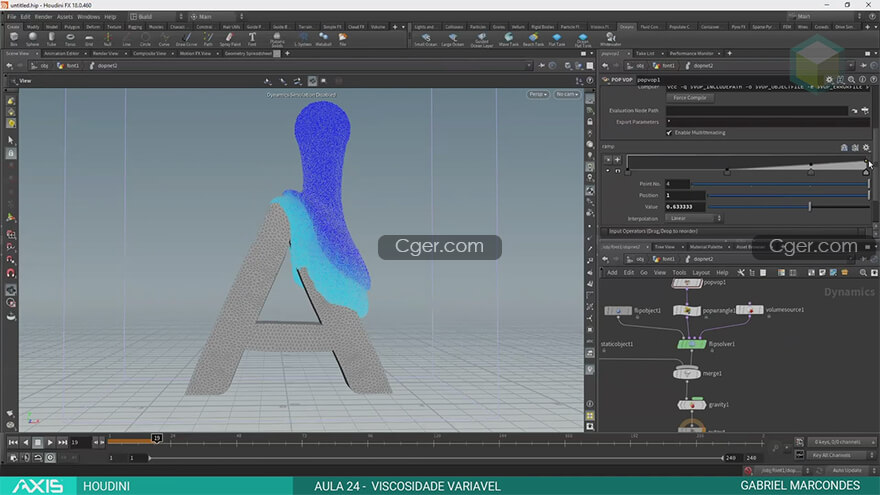Open the Key All Channels dropdown
Viewport: 880px width, 495px height.
tap(841, 455)
